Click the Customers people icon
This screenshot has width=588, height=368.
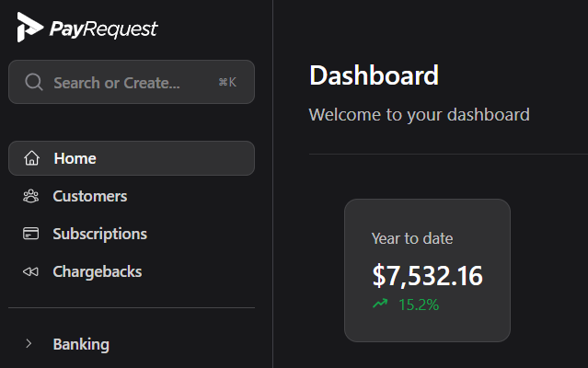click(31, 196)
